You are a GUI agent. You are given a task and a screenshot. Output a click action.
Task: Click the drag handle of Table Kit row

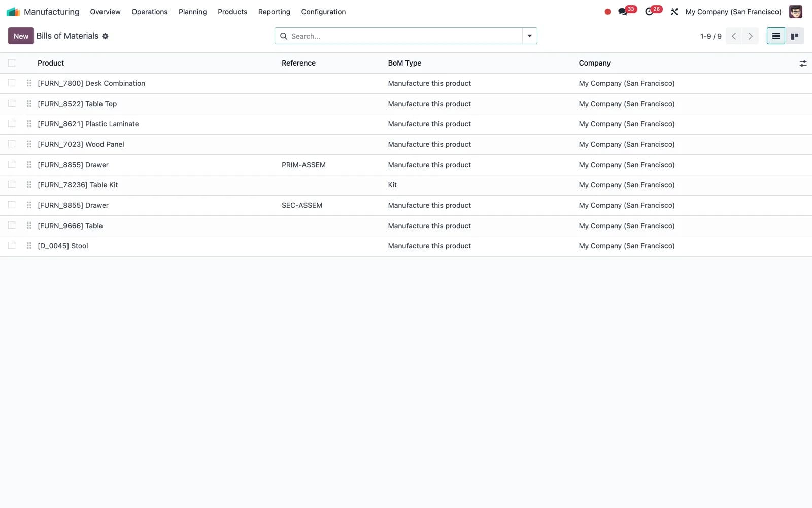[29, 185]
